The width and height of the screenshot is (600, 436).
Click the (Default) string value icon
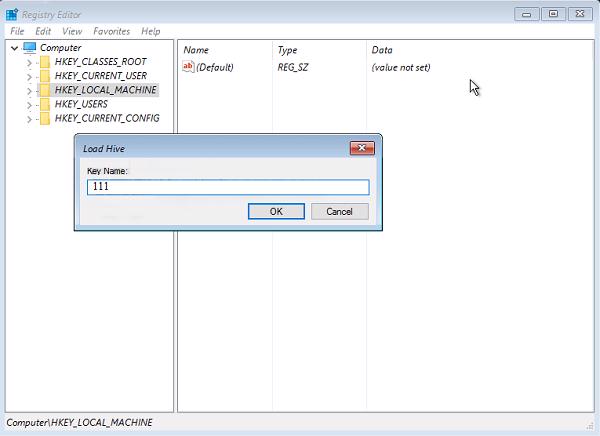point(188,67)
